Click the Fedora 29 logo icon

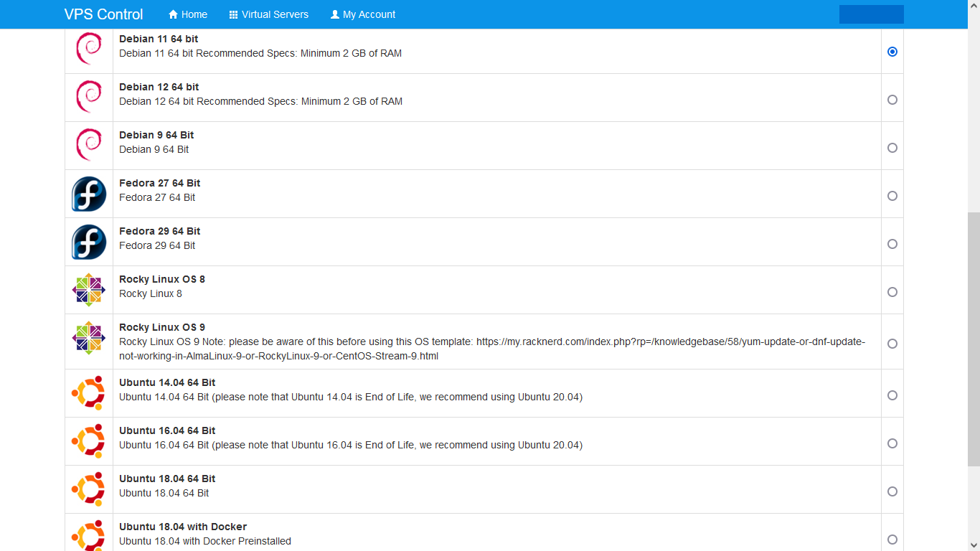(x=89, y=242)
